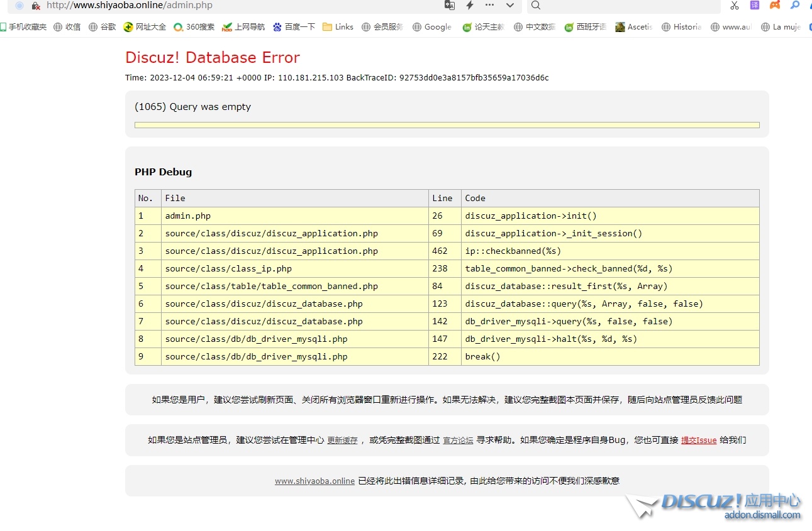Screen dimensions: 812x531
Task: Open the Historia bookmark
Action: [x=682, y=27]
